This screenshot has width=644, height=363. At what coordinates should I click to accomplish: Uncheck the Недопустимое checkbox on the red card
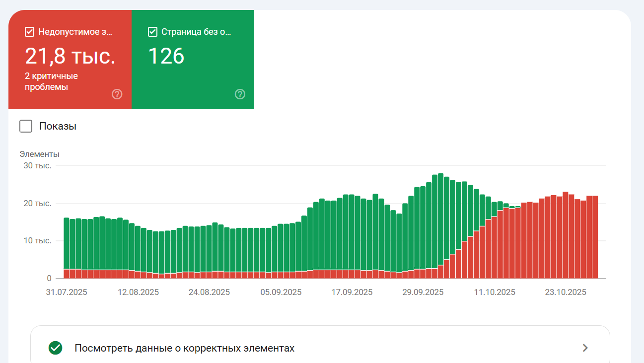pyautogui.click(x=30, y=32)
